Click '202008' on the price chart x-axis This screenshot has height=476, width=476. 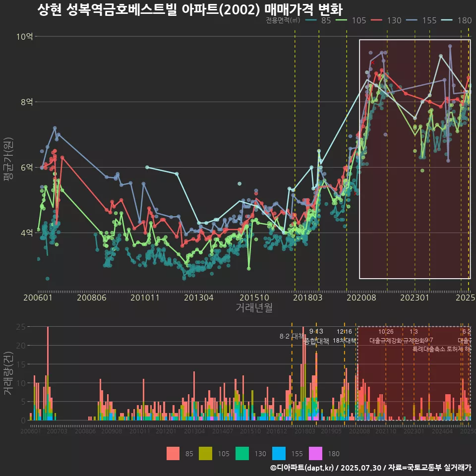(361, 297)
